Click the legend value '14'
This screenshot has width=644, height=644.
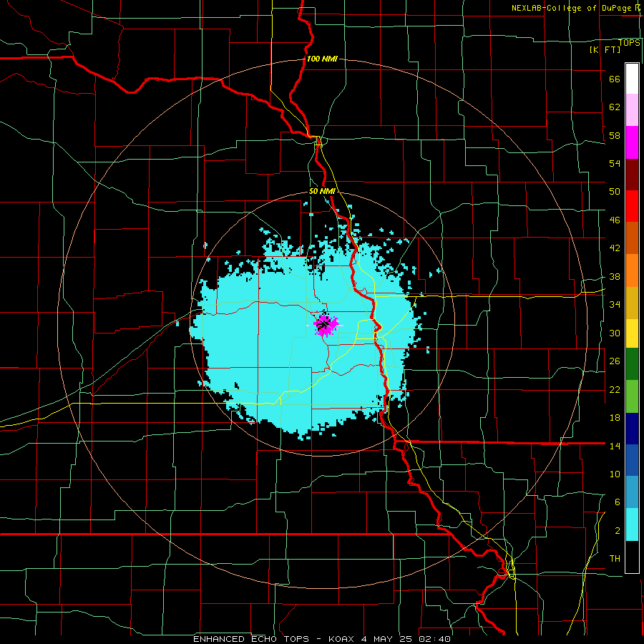pyautogui.click(x=615, y=446)
